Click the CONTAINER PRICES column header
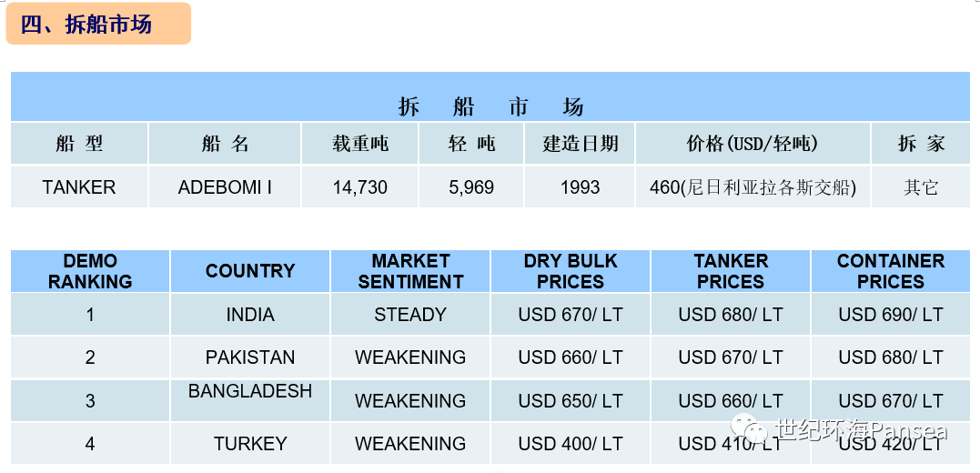 click(891, 271)
